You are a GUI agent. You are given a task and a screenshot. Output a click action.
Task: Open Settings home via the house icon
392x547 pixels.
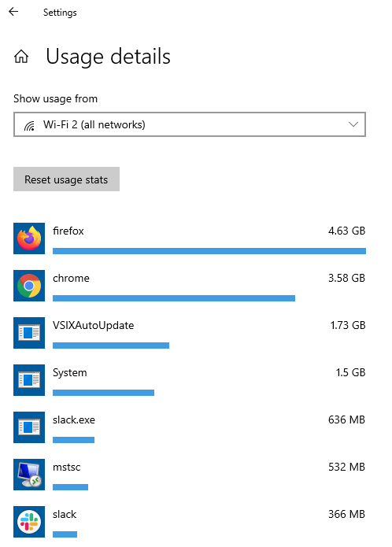pyautogui.click(x=21, y=56)
